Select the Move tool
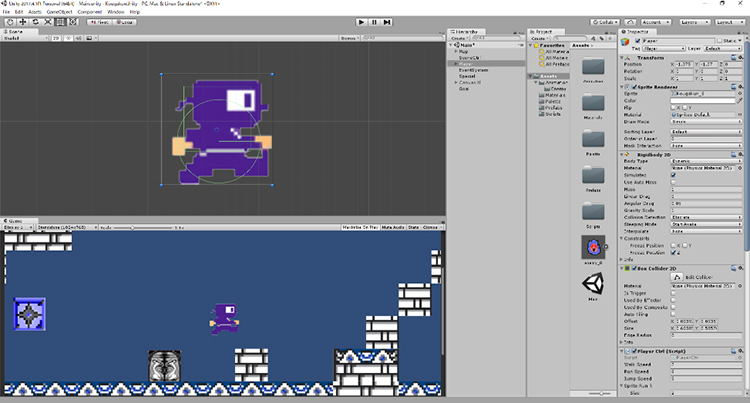This screenshot has width=750, height=403. coord(22,21)
